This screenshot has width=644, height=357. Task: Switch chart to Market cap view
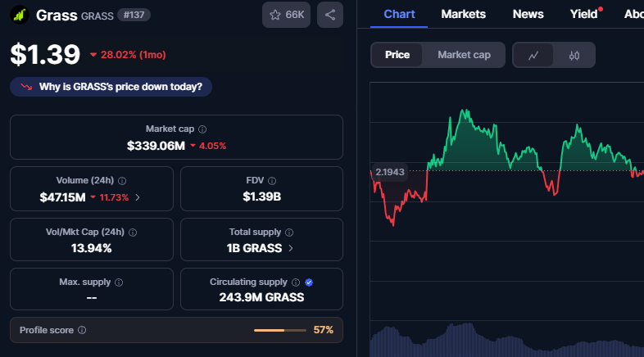tap(464, 55)
